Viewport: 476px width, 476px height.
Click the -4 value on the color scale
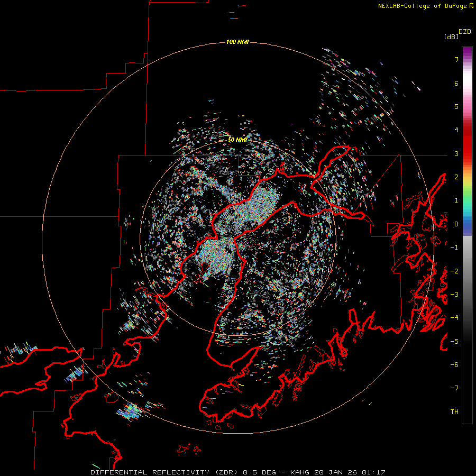click(x=454, y=318)
